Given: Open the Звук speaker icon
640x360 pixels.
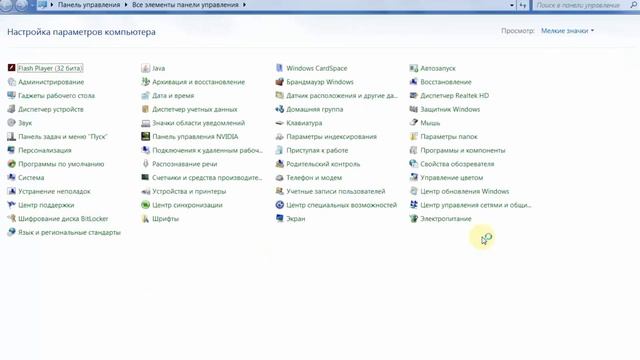Looking at the screenshot, I should [x=11, y=123].
